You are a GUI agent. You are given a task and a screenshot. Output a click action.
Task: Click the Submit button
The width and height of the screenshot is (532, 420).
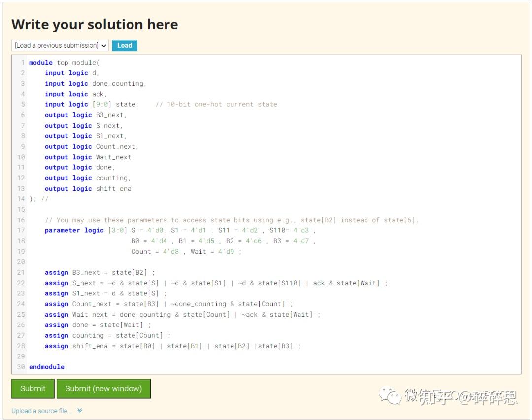33,388
